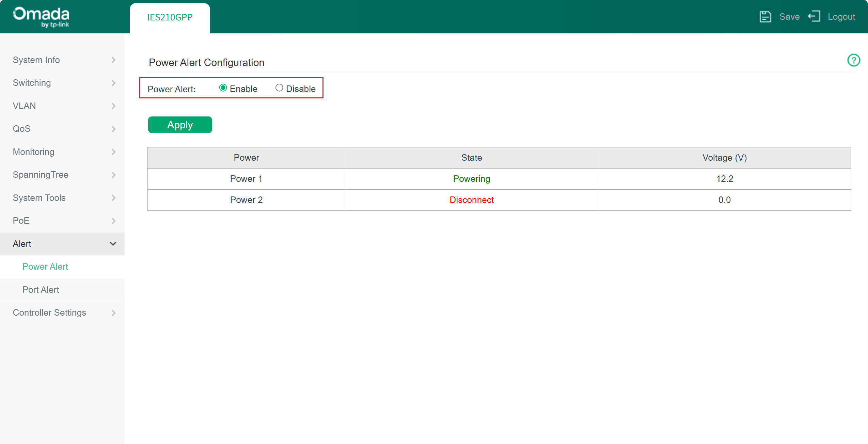
Task: Click the Logout icon
Action: pyautogui.click(x=815, y=16)
